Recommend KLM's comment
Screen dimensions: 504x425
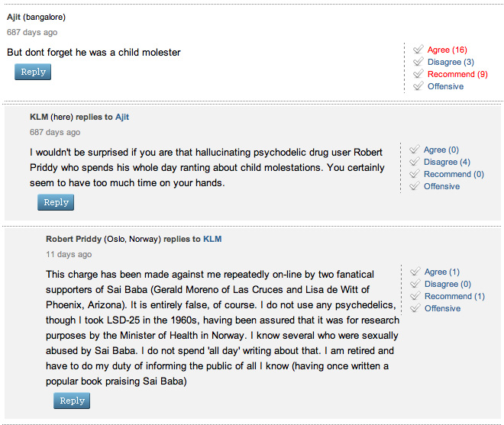454,174
